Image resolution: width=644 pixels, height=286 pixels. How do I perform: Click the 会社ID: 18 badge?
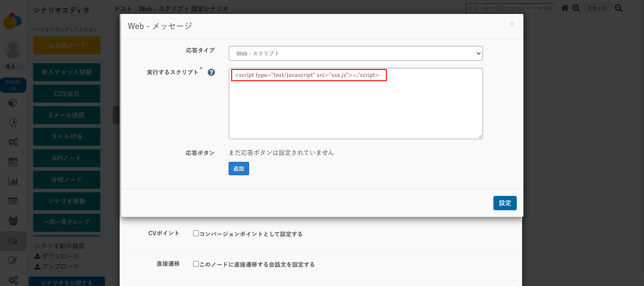pyautogui.click(x=13, y=85)
